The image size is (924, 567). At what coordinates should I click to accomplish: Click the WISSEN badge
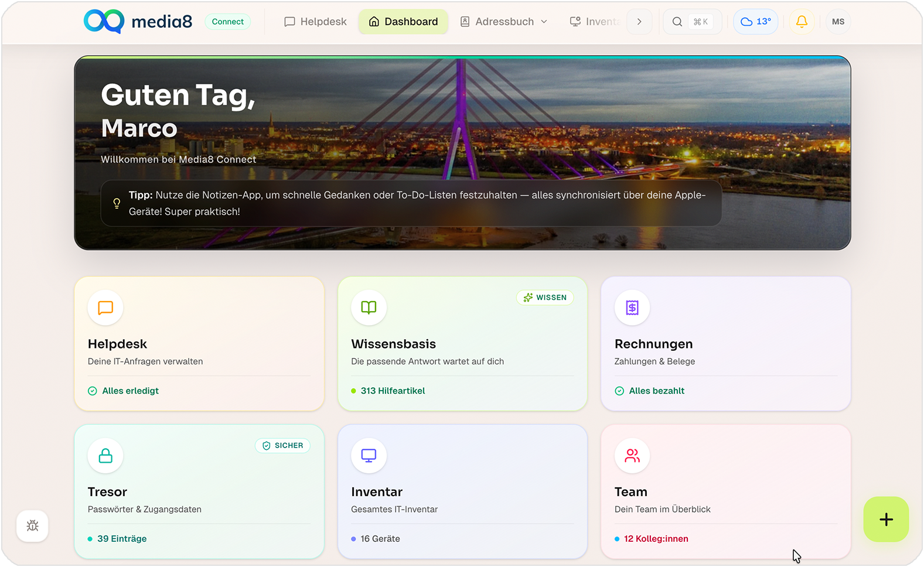(x=545, y=298)
